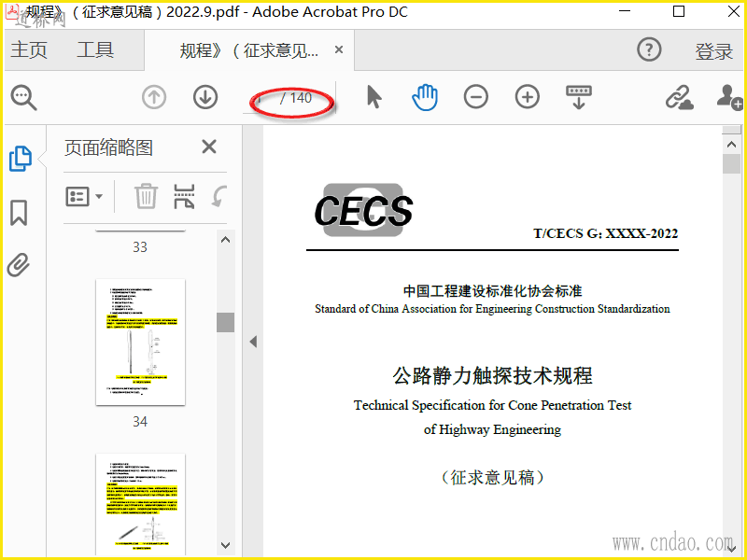This screenshot has width=747, height=560.
Task: Collapse the navigation pane with triangle
Action: tap(253, 342)
